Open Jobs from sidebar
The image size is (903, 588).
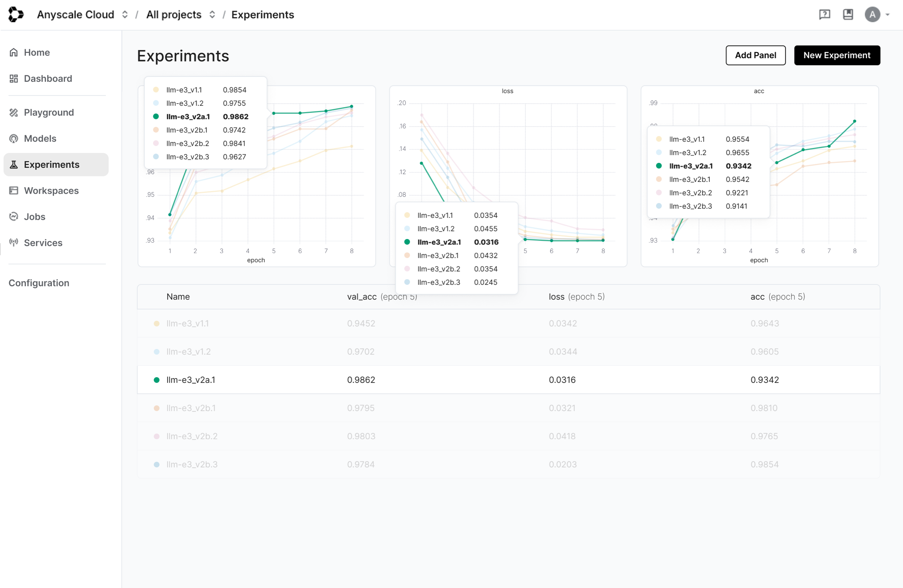[35, 216]
